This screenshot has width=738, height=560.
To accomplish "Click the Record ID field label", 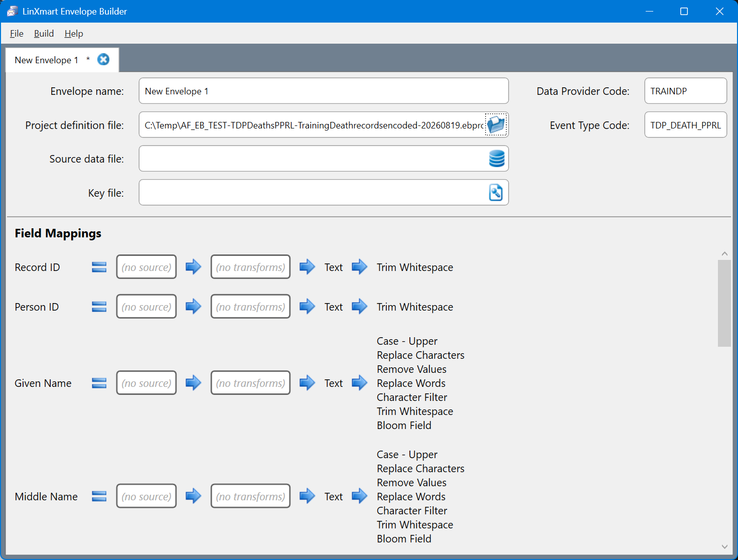I will 37,267.
